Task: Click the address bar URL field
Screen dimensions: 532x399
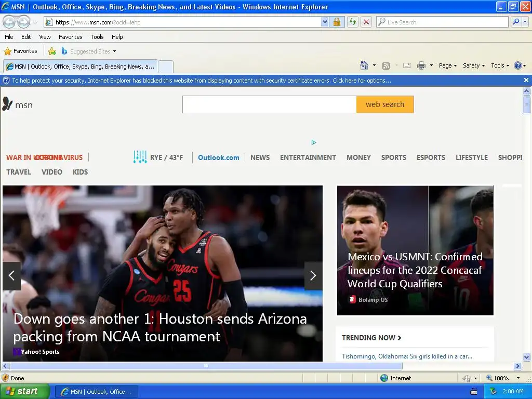Action: [x=183, y=22]
